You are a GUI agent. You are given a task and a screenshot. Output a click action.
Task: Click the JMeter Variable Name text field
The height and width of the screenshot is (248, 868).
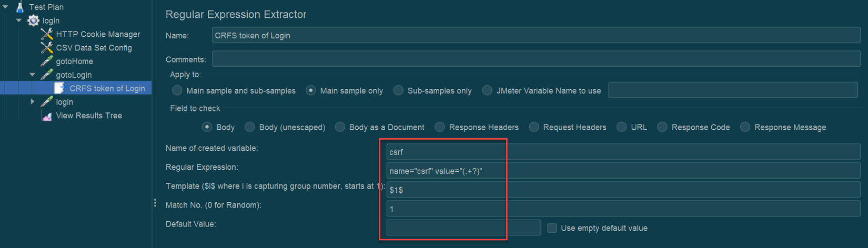(x=733, y=90)
